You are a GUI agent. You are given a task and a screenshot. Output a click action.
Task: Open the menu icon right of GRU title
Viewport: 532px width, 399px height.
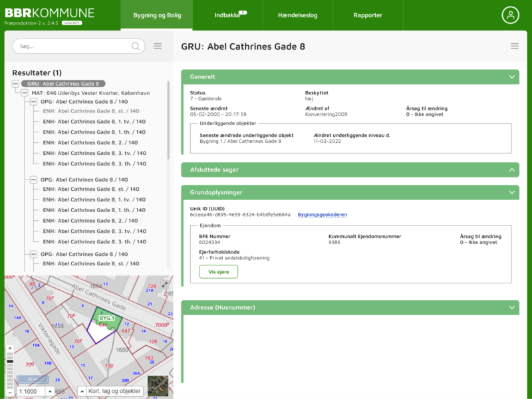point(514,46)
